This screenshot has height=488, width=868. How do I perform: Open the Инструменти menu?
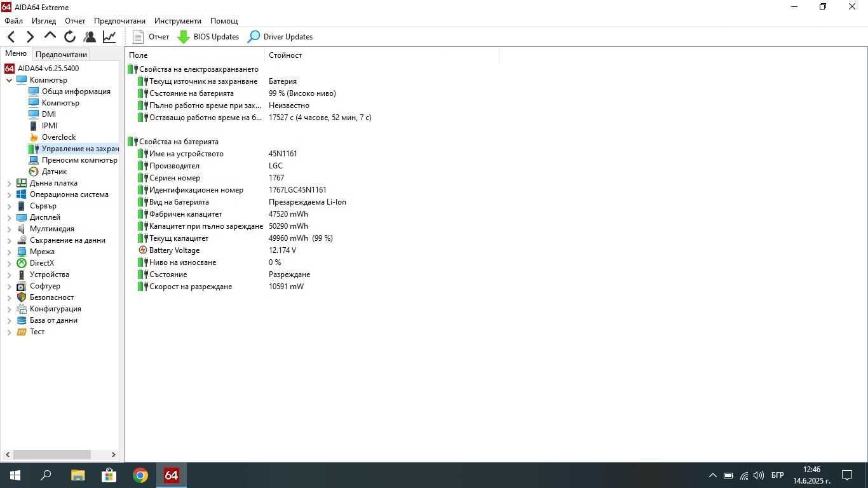(x=178, y=21)
